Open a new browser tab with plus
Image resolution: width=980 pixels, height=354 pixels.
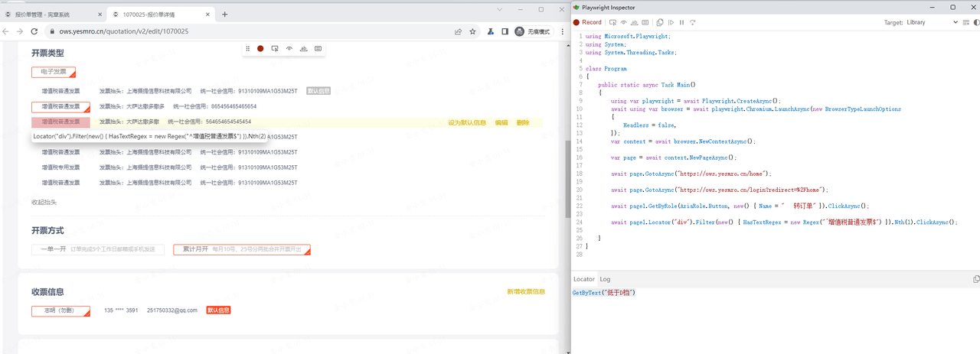click(x=224, y=14)
